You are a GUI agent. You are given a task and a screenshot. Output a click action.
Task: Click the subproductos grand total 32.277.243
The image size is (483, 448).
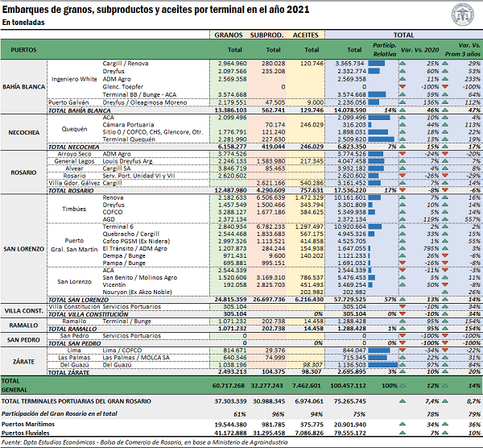(266, 386)
